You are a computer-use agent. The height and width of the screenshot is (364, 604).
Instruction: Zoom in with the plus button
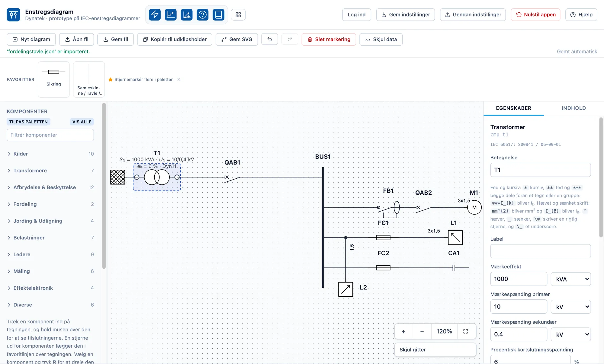403,331
